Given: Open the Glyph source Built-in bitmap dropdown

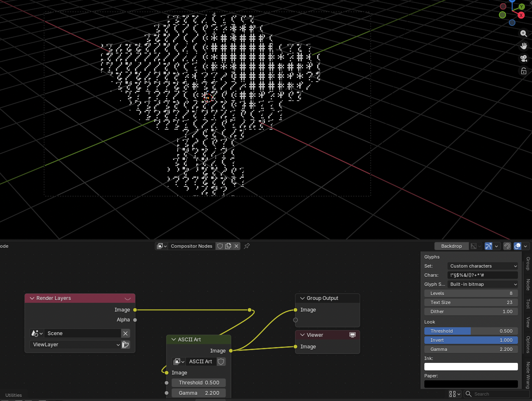Looking at the screenshot, I should click(x=483, y=284).
